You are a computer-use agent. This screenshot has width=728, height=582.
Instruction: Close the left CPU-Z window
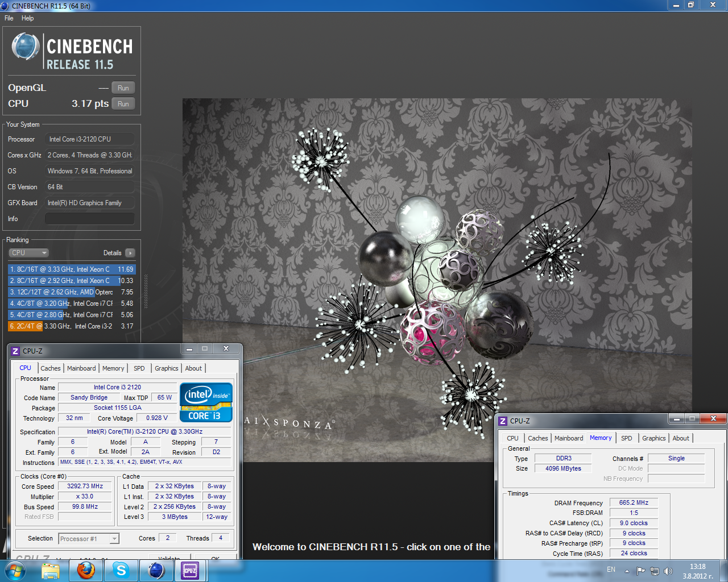[x=226, y=349]
